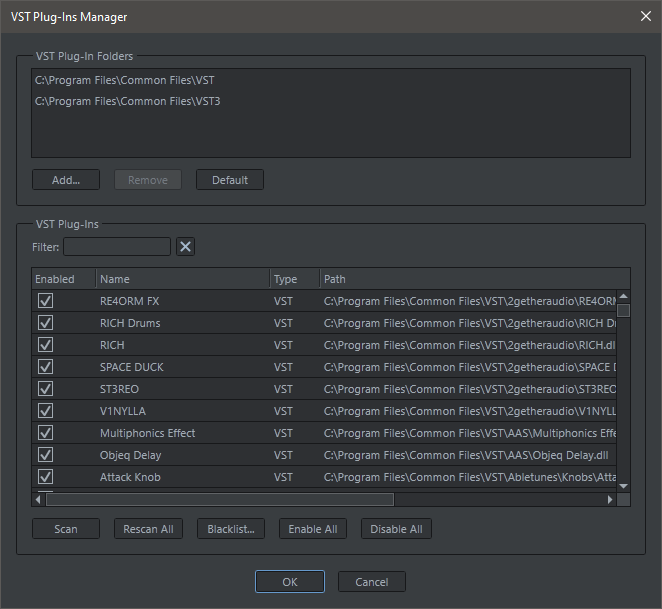Clear the filter with the X icon
The width and height of the screenshot is (662, 609).
185,247
